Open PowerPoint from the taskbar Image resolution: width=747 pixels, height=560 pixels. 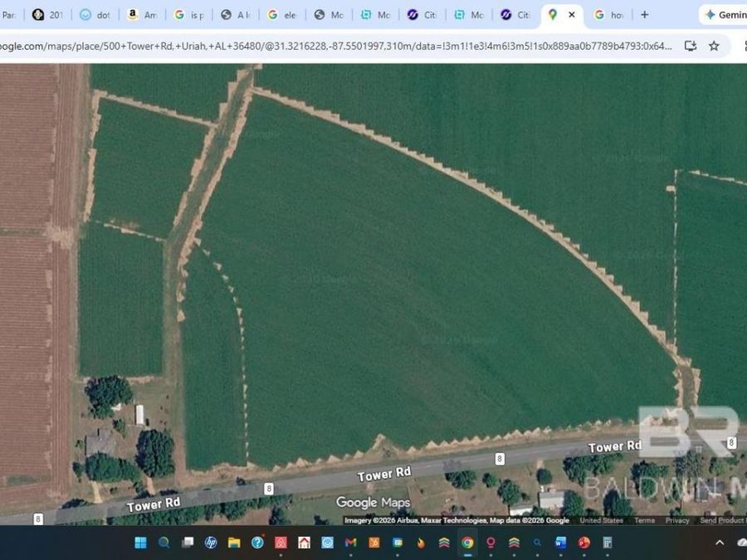pyautogui.click(x=583, y=543)
